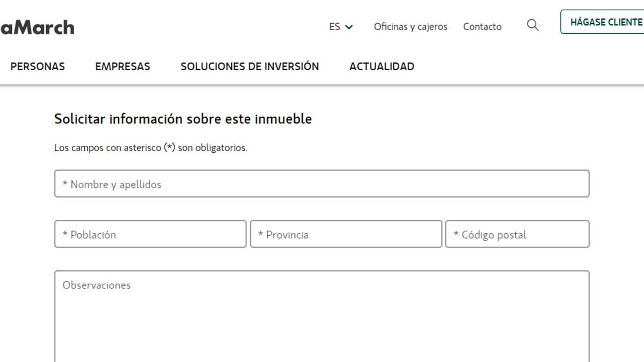This screenshot has width=644, height=362.
Task: Open the ACTUALIDAD section
Action: [x=382, y=67]
